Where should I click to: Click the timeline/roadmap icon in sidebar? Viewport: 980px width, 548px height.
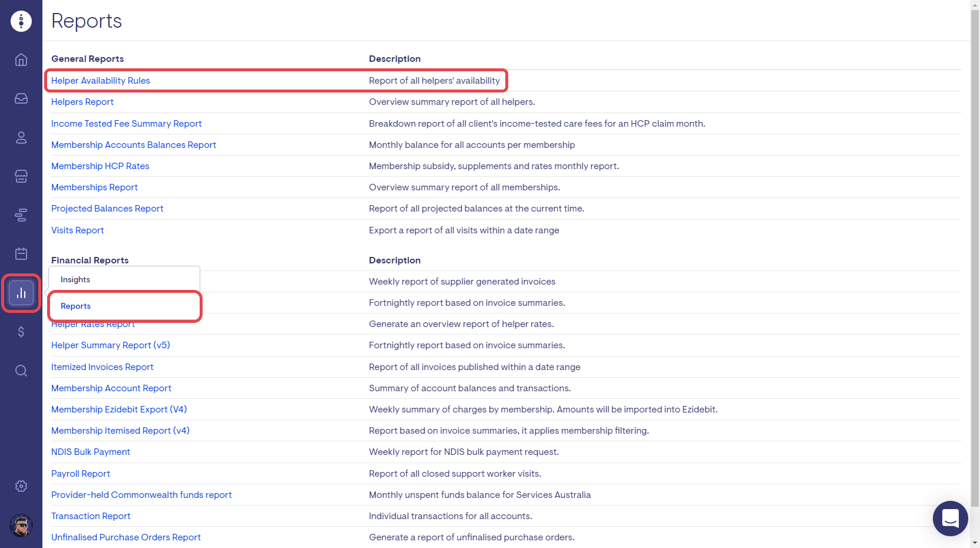click(x=21, y=215)
